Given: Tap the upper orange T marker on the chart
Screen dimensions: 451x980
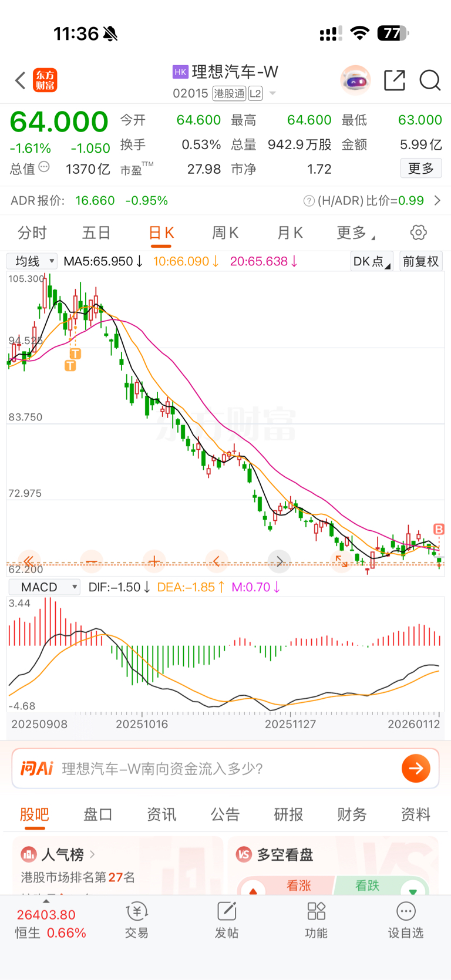Looking at the screenshot, I should 75,353.
